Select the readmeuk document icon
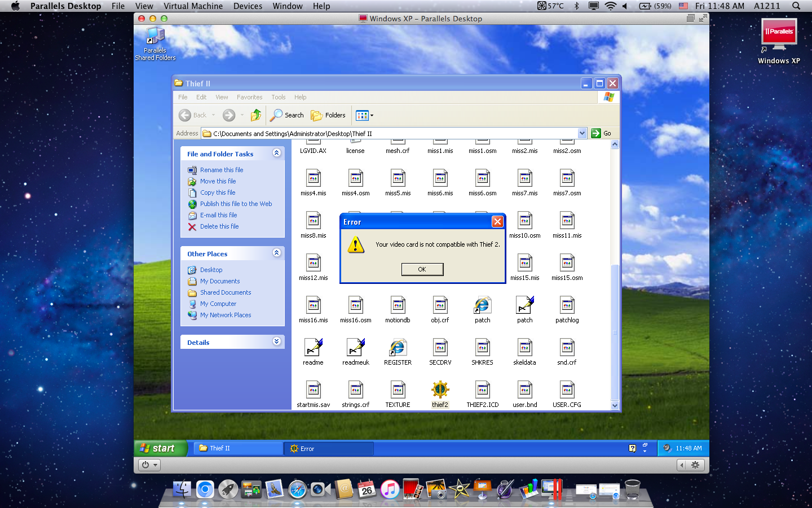The image size is (812, 508). click(356, 347)
